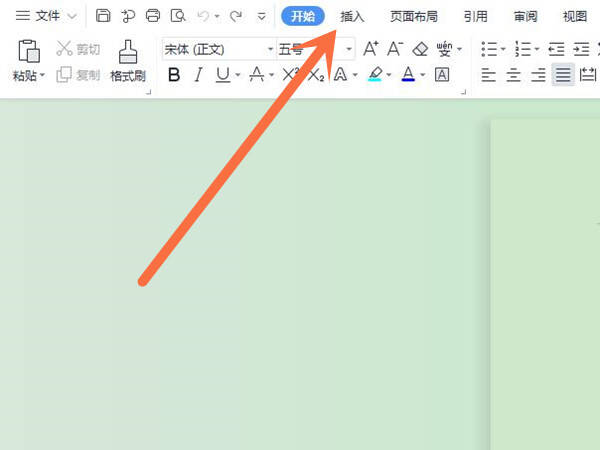The image size is (600, 450).
Task: Open the 视图 tab
Action: point(575,16)
